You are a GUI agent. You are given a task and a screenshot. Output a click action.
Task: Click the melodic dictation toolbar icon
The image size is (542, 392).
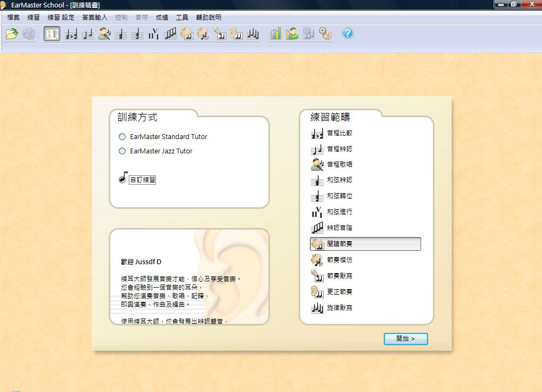pos(253,34)
